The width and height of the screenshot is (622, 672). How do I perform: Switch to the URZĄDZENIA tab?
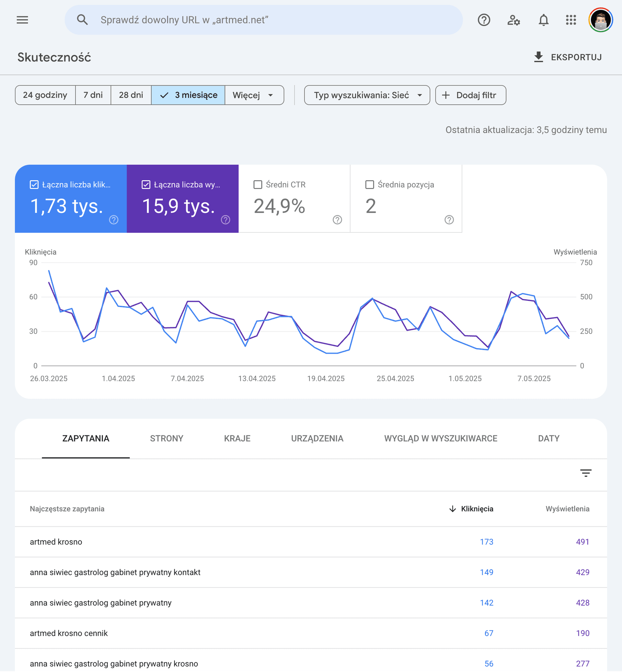(x=317, y=438)
